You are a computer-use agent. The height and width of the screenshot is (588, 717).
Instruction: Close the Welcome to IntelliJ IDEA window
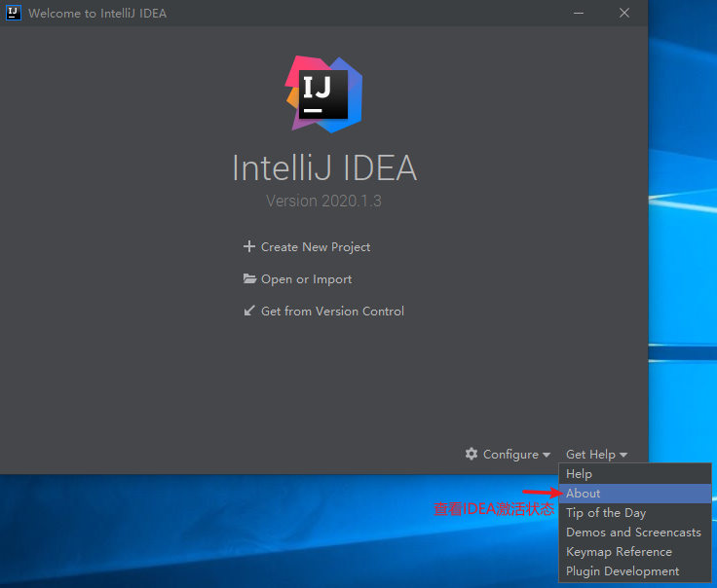(624, 13)
